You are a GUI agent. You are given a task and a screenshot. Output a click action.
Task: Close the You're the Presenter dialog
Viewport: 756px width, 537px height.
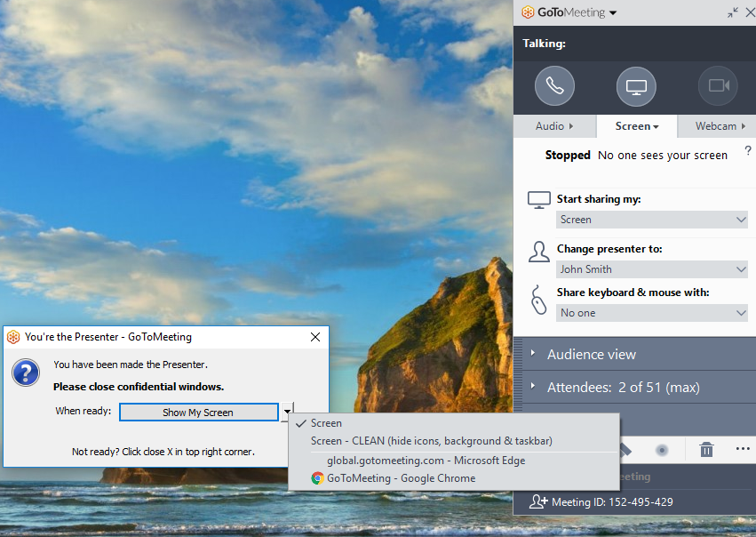315,337
